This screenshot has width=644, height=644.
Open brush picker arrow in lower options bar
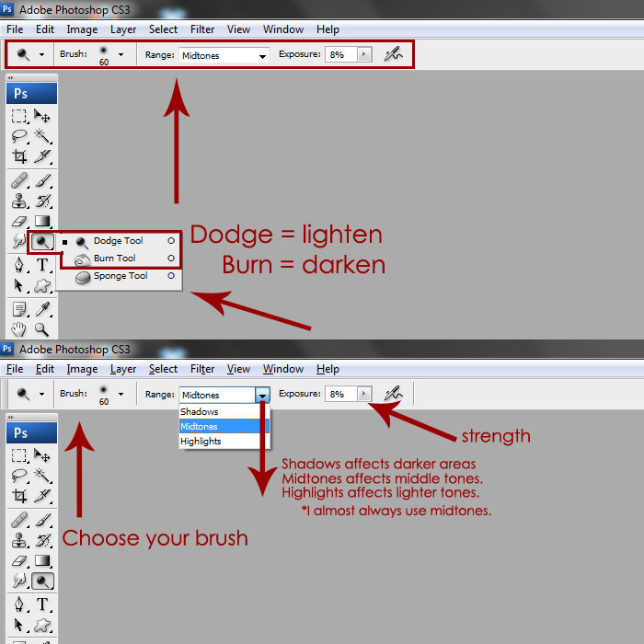click(121, 394)
